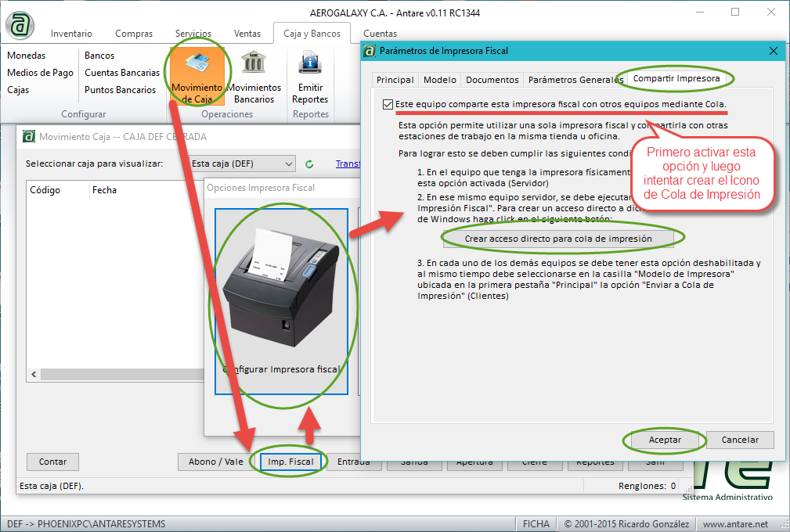Image resolution: width=790 pixels, height=532 pixels.
Task: Click the Medios de Pago link
Action: point(40,73)
